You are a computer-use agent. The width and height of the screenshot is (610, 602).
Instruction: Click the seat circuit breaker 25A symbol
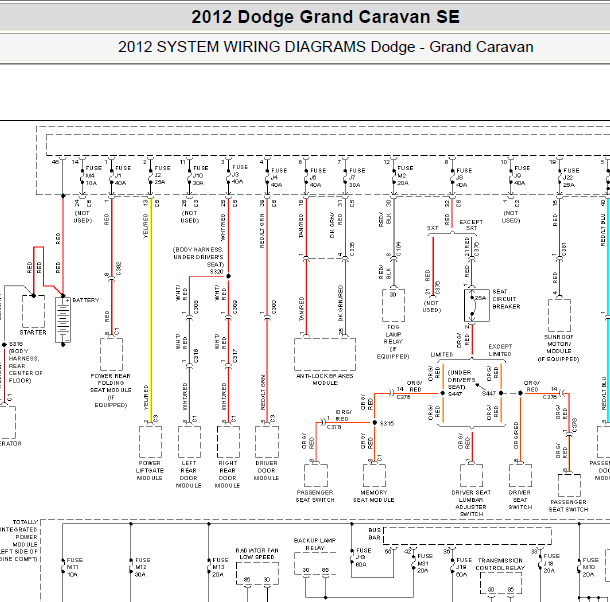tap(477, 305)
